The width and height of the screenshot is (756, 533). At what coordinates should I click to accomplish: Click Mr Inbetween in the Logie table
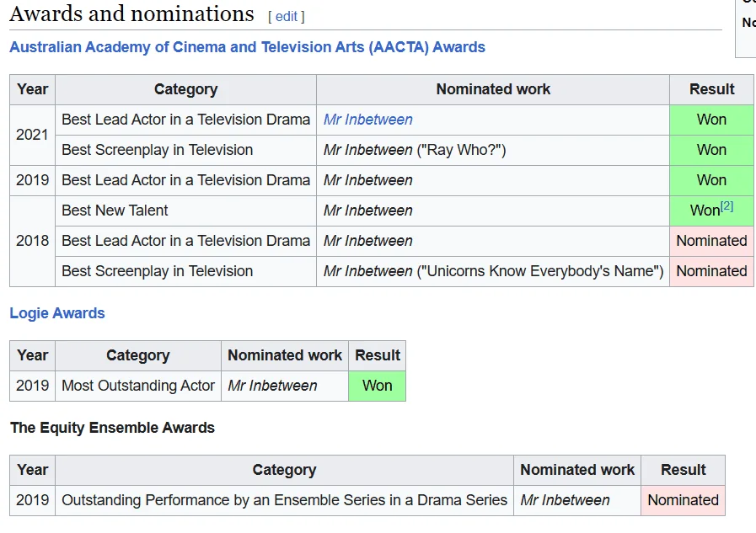coord(285,386)
